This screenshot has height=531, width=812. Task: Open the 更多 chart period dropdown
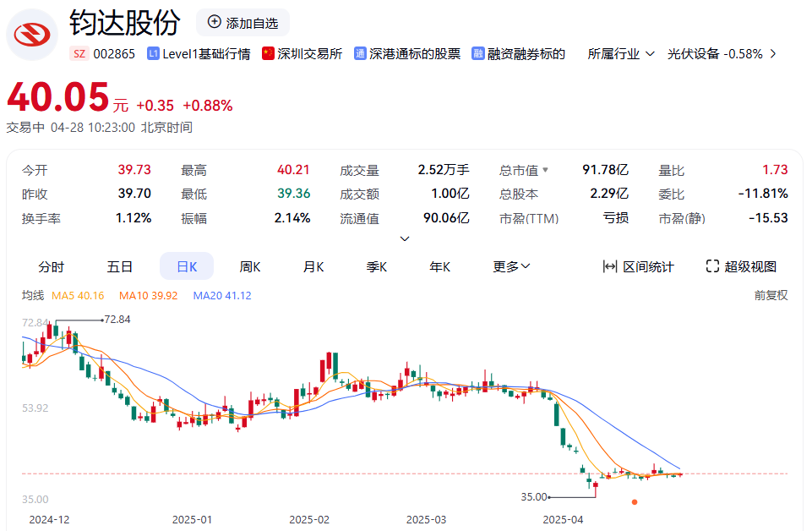(x=511, y=267)
